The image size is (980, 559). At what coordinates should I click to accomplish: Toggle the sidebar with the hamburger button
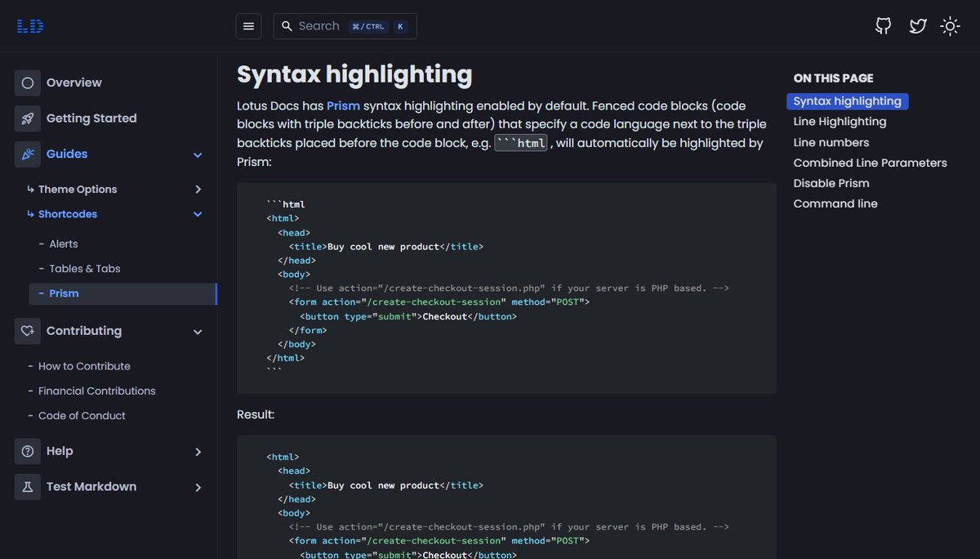pos(248,25)
